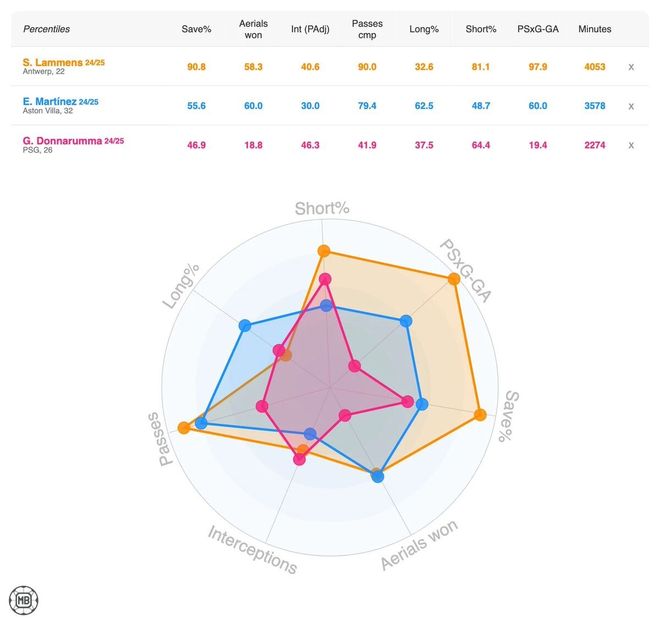Open S. Lammens player name link
The height and width of the screenshot is (624, 660).
coord(53,62)
